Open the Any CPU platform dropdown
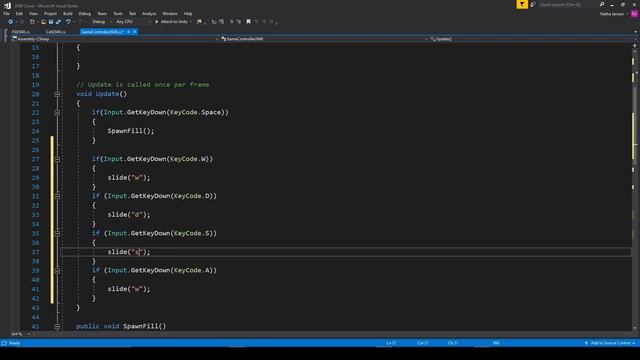Screen dimensions: 640x360 click(x=133, y=22)
